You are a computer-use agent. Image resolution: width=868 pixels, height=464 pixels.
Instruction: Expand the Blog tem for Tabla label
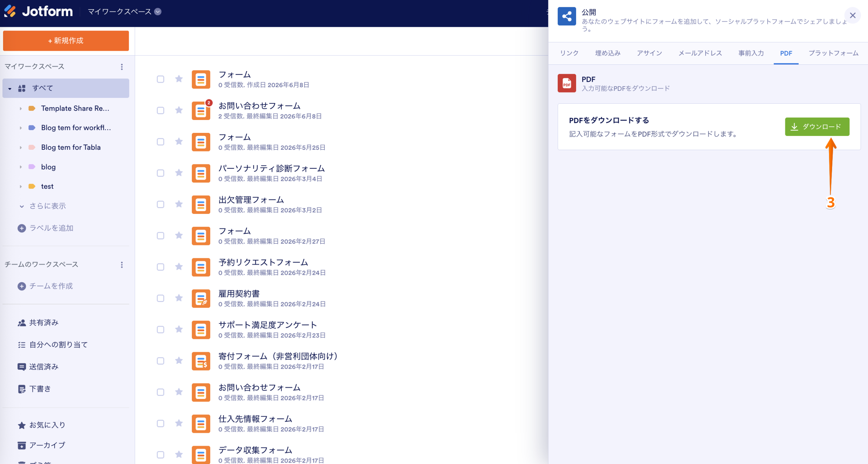[21, 147]
